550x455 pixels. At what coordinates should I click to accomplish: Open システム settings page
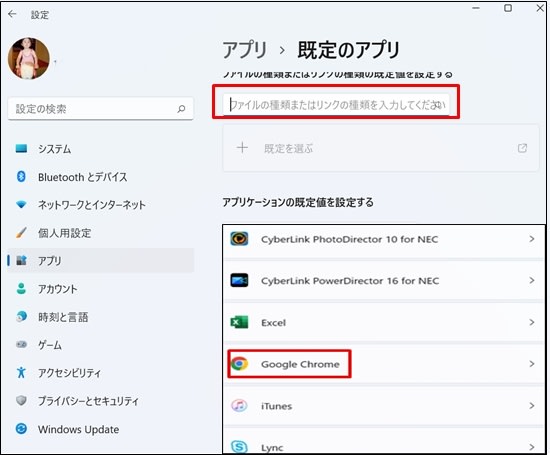pos(100,149)
